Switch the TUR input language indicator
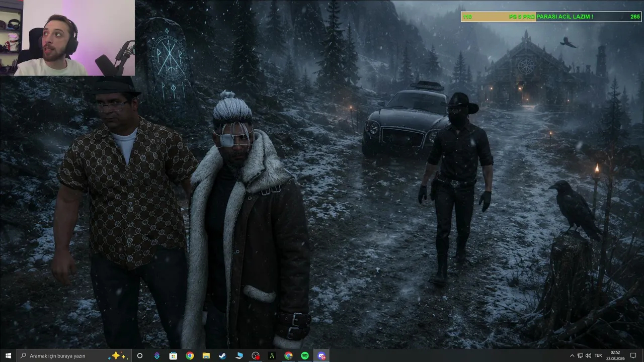The height and width of the screenshot is (362, 644). [598, 355]
